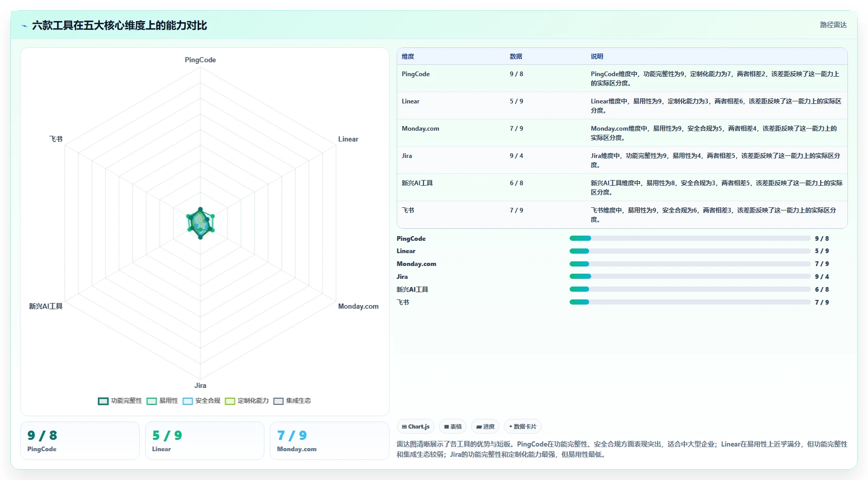Click the 表格 tag chip
Screen dimensions: 868x480
point(453,426)
